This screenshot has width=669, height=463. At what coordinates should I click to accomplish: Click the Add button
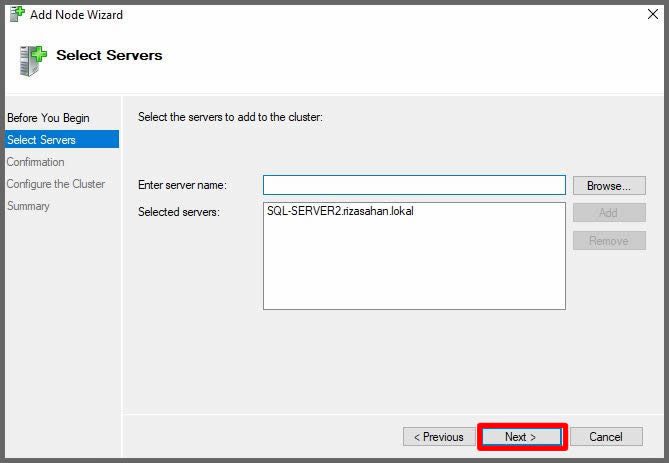(x=608, y=213)
